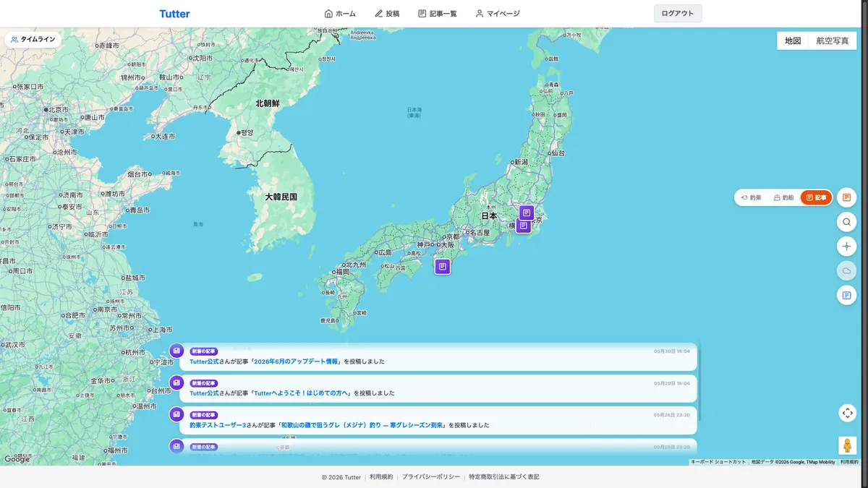Click the orange article icon round button
This screenshot has width=868, height=488.
(847, 197)
